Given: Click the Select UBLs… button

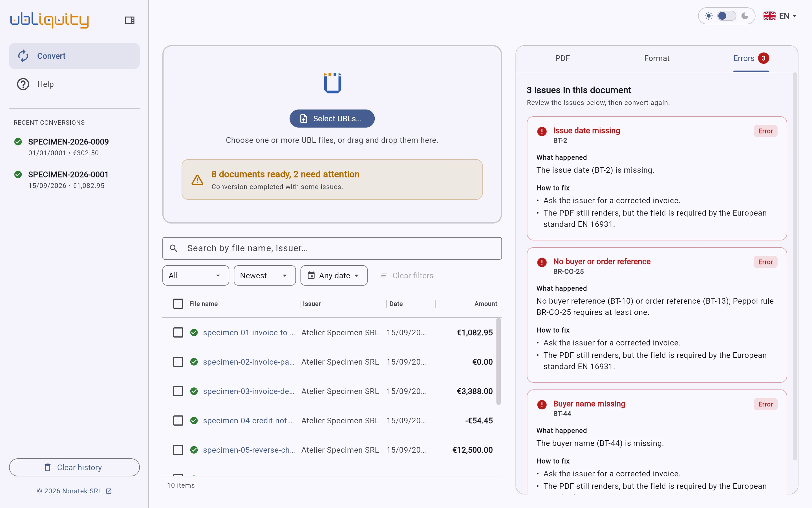Looking at the screenshot, I should point(332,119).
